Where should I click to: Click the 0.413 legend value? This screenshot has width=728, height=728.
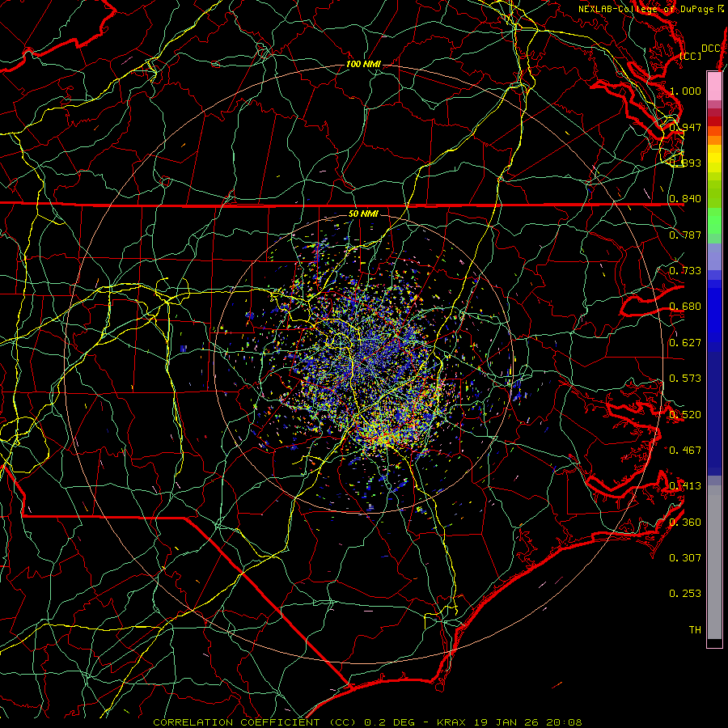click(x=685, y=486)
